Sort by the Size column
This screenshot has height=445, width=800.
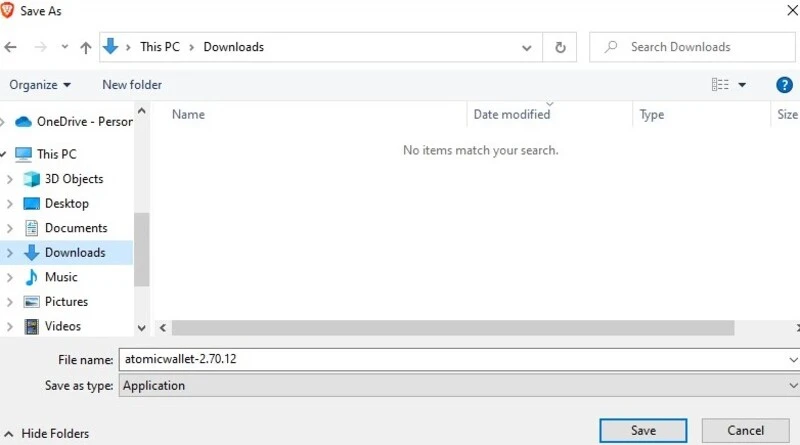tap(787, 114)
